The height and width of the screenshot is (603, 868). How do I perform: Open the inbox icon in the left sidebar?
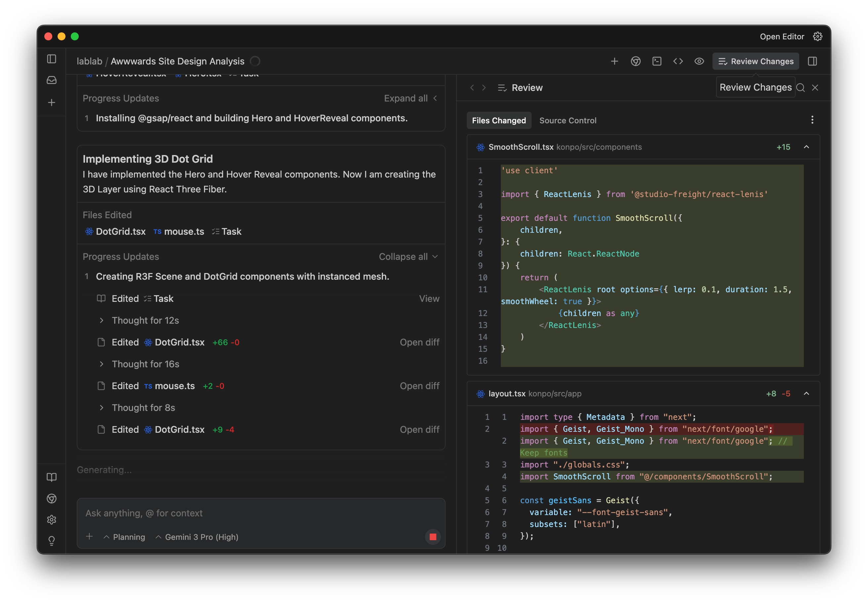(51, 80)
